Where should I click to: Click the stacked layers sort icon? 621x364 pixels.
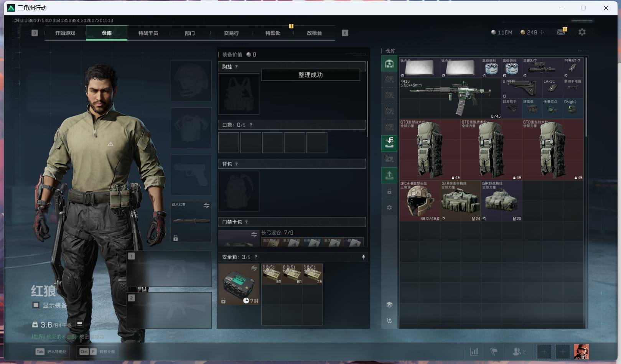[x=389, y=305]
